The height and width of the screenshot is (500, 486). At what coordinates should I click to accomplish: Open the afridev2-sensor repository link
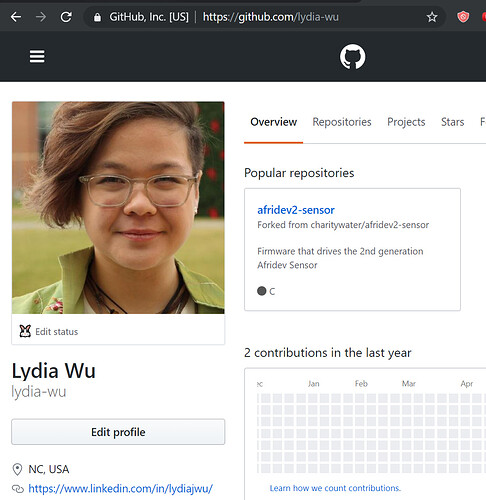coord(296,210)
